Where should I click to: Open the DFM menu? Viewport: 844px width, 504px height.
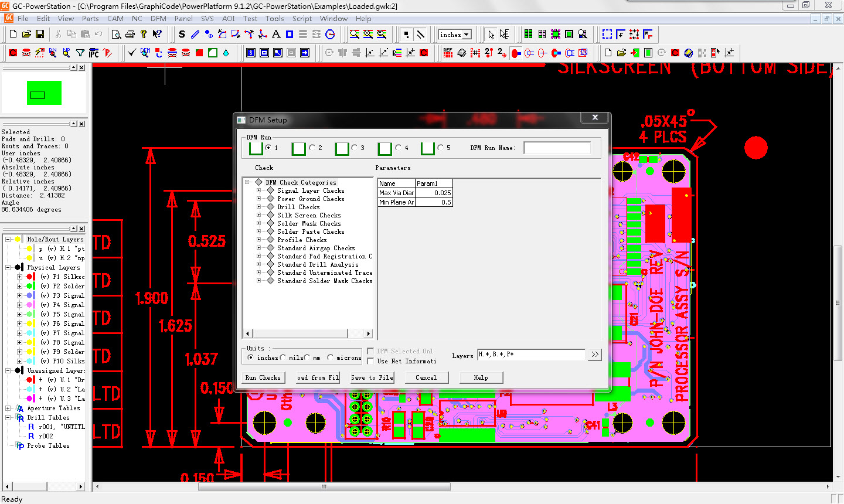click(158, 18)
